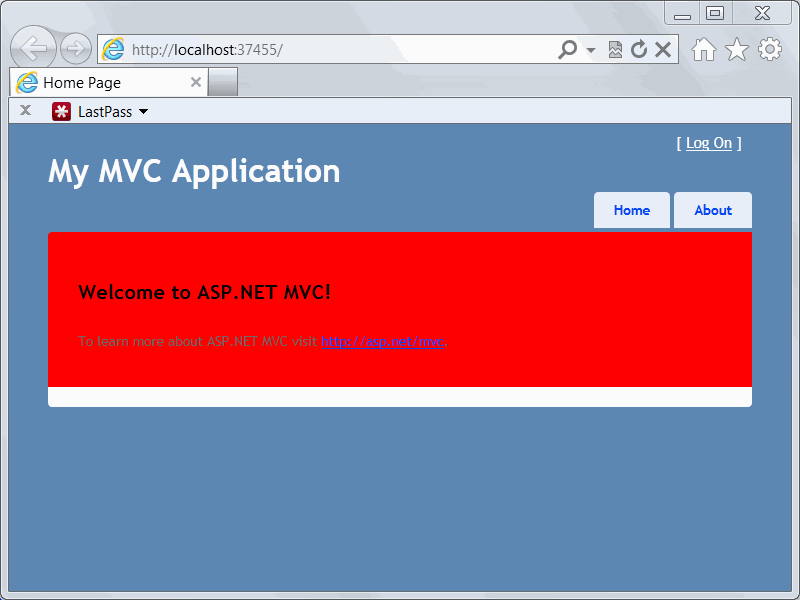The width and height of the screenshot is (800, 600).
Task: Click the magnifier search icon in address bar
Action: pos(567,49)
